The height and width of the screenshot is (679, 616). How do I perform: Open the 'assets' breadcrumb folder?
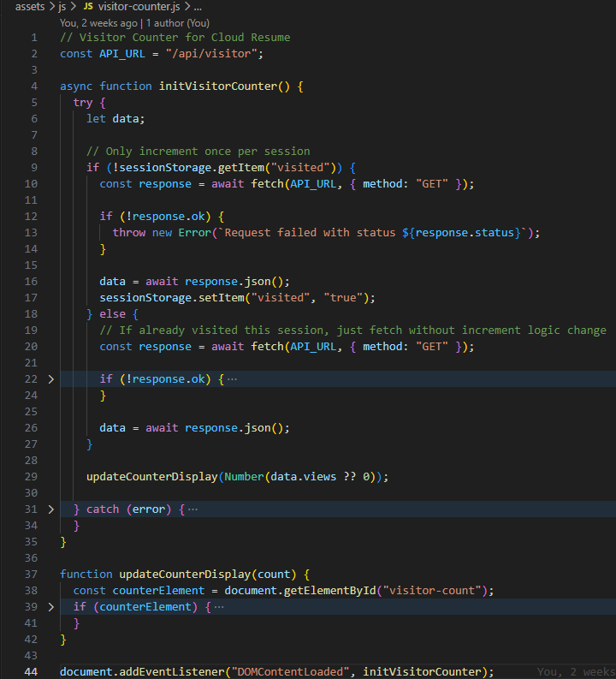pyautogui.click(x=30, y=7)
